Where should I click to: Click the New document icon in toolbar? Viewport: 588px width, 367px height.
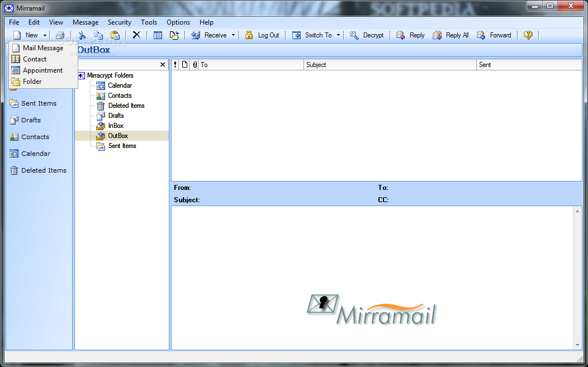(x=17, y=35)
